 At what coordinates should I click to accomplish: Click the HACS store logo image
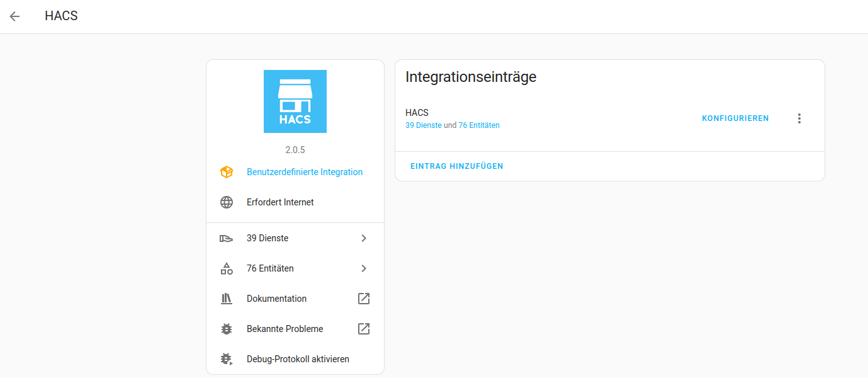pos(295,101)
